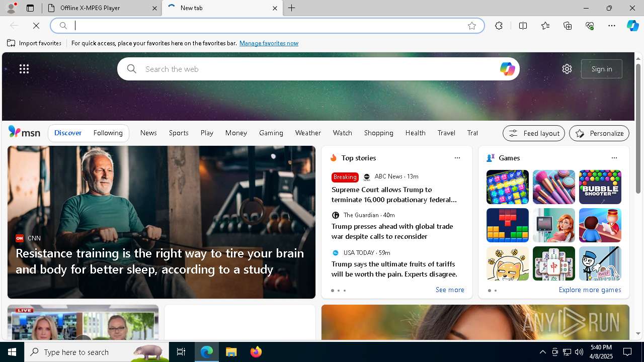This screenshot has height=362, width=644.
Task: Open the block puzzle game tile
Action: point(508,225)
